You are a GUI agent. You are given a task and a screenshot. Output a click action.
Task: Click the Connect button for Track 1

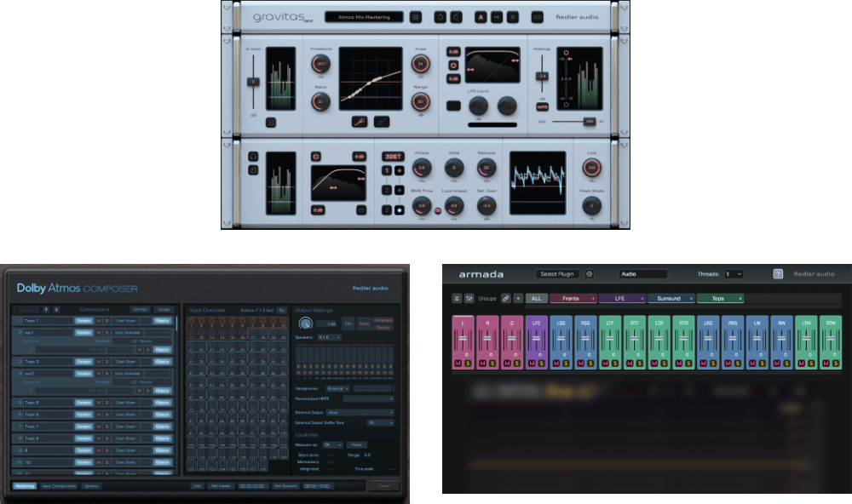(83, 321)
